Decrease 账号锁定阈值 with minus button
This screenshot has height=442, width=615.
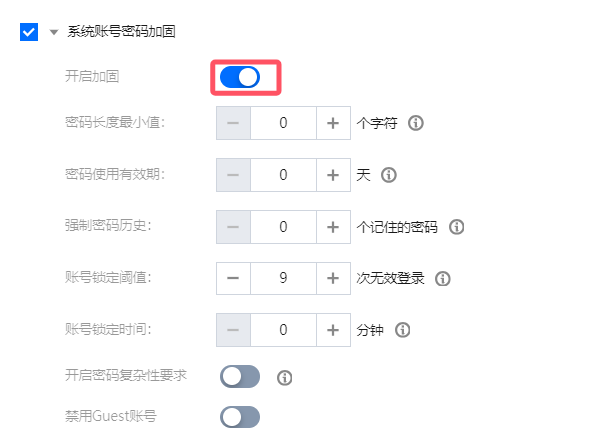(233, 278)
